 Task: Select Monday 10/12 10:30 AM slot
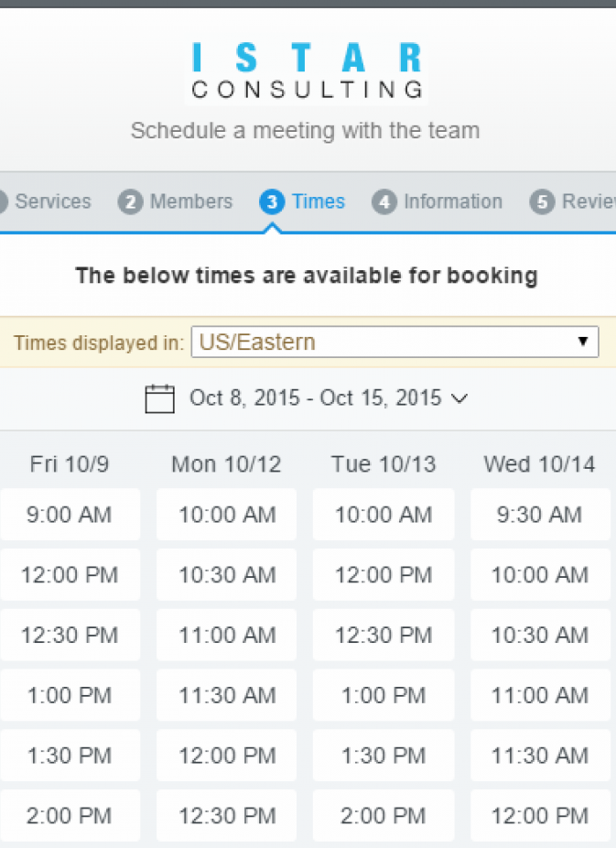226,574
